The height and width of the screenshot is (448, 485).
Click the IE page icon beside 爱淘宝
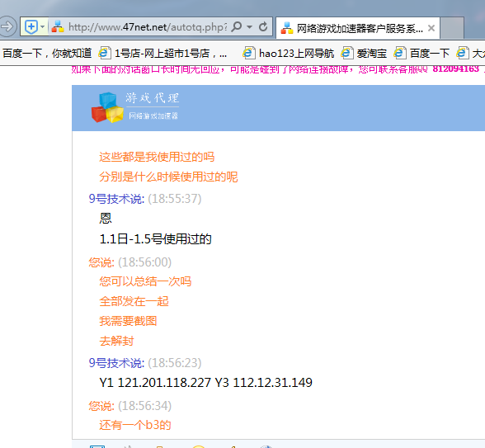pyautogui.click(x=346, y=53)
